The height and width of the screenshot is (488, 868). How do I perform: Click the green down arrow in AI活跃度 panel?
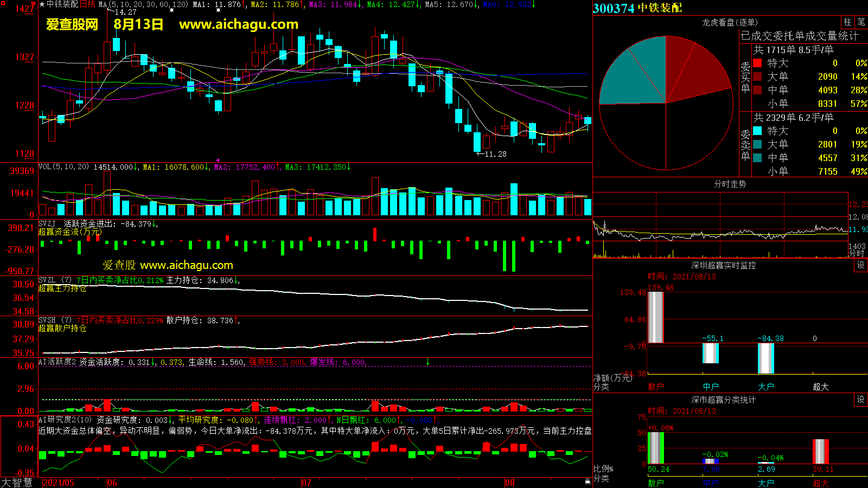pyautogui.click(x=427, y=362)
